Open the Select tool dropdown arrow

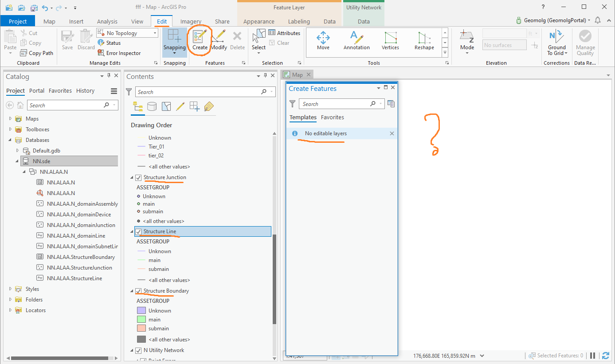click(x=259, y=53)
